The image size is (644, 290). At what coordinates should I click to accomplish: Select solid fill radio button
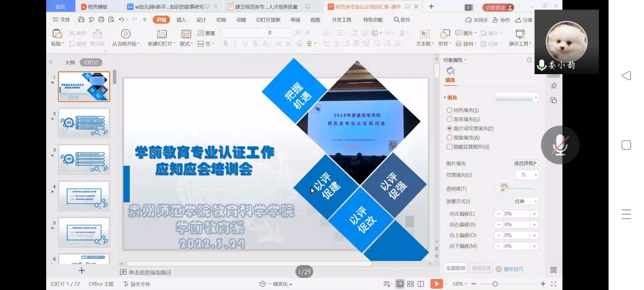449,110
